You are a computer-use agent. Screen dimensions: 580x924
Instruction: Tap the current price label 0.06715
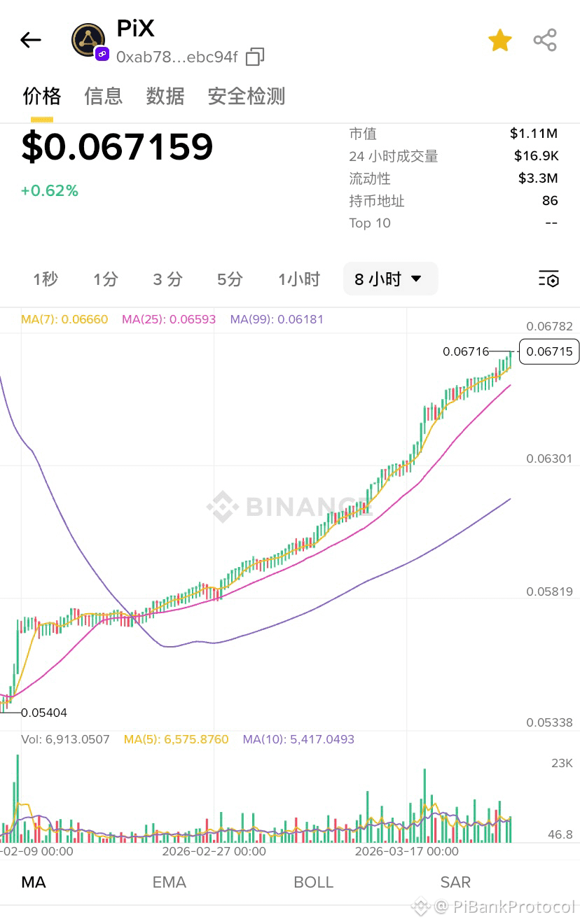[549, 351]
